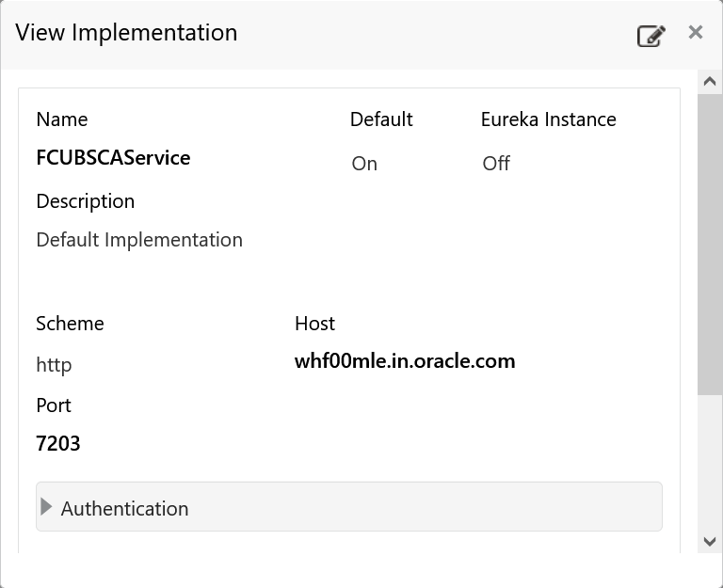Click the port value 7203

point(58,443)
